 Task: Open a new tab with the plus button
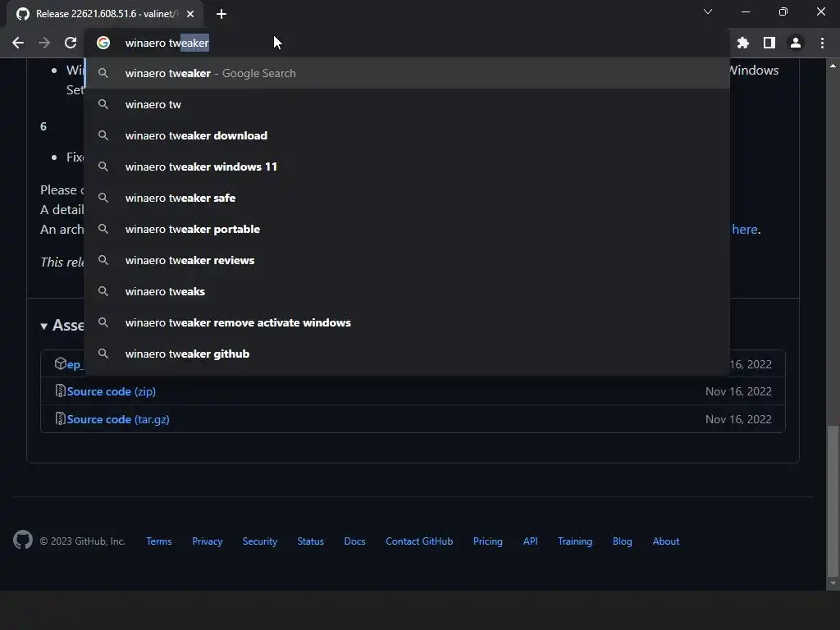click(221, 14)
